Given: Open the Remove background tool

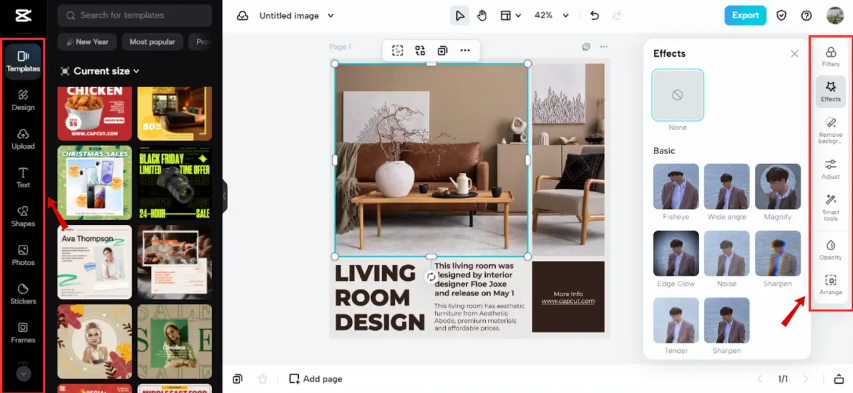Looking at the screenshot, I should [x=830, y=130].
